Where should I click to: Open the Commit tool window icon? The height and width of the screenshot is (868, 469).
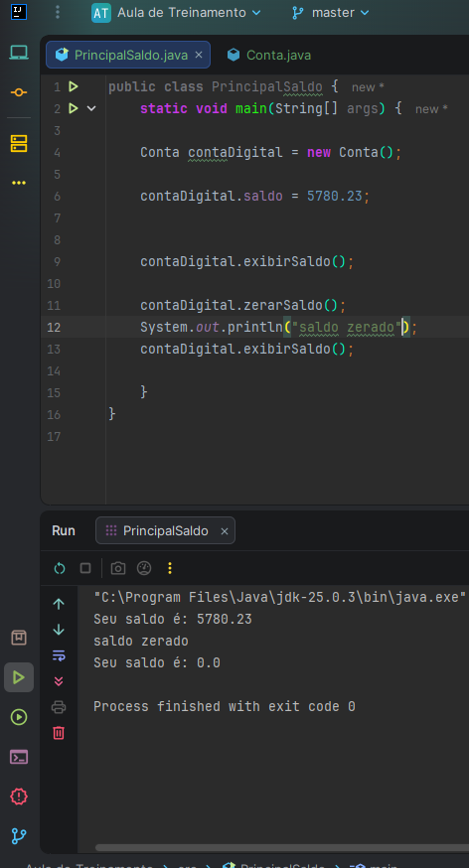[x=19, y=92]
